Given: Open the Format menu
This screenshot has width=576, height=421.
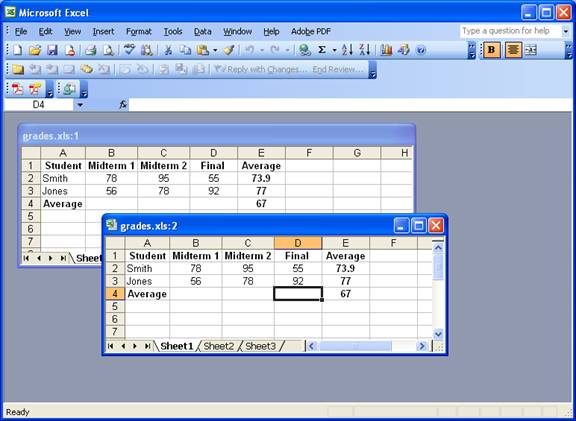Looking at the screenshot, I should coord(138,32).
